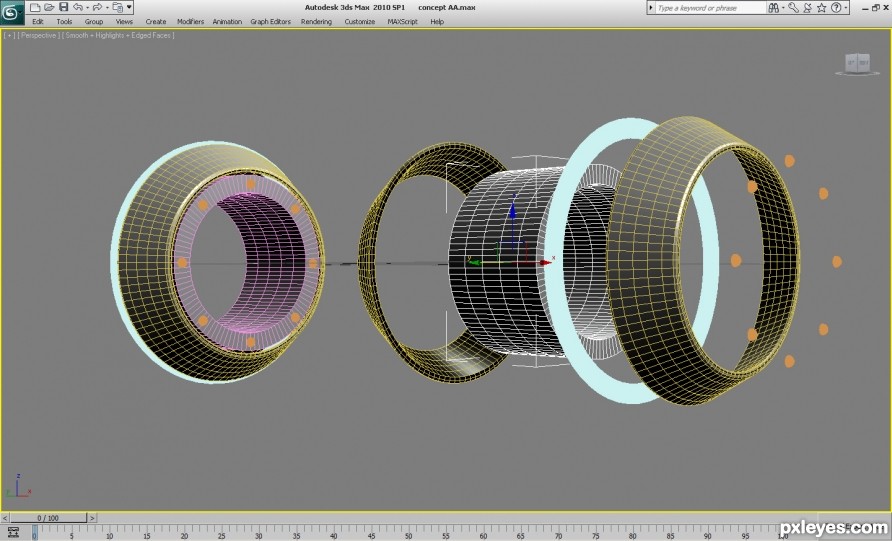Click the Open File folder icon
Image resolution: width=892 pixels, height=541 pixels.
(x=49, y=7)
